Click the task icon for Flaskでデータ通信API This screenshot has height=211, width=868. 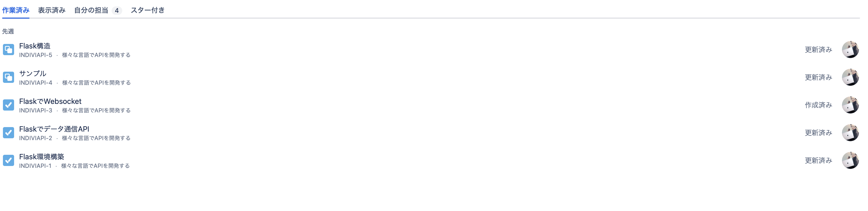tap(9, 133)
